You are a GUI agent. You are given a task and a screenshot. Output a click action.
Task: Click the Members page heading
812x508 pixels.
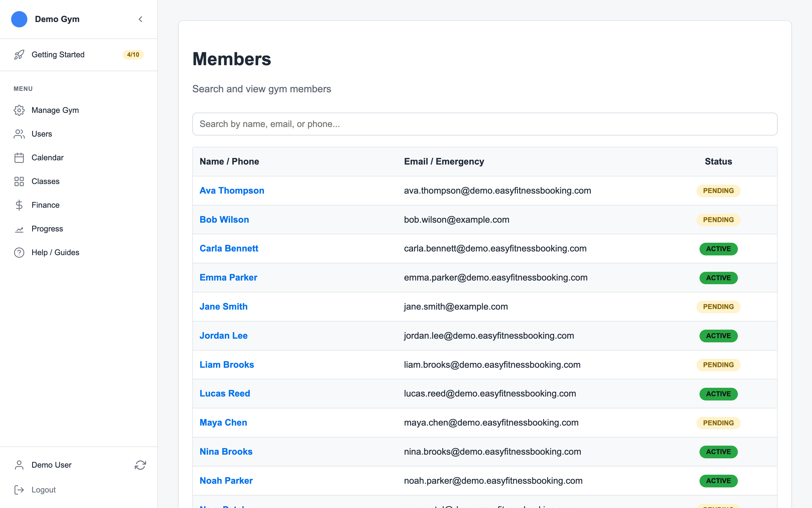tap(231, 59)
